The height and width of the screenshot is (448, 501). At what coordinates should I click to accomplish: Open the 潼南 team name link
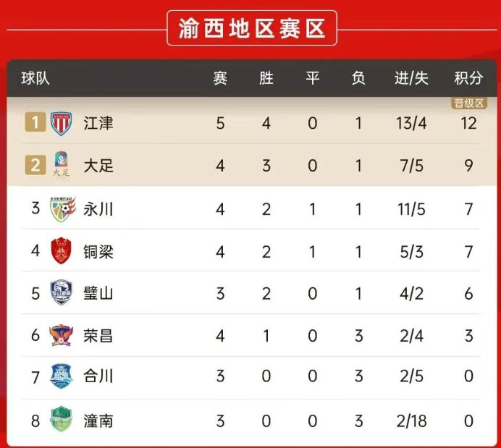pyautogui.click(x=98, y=420)
